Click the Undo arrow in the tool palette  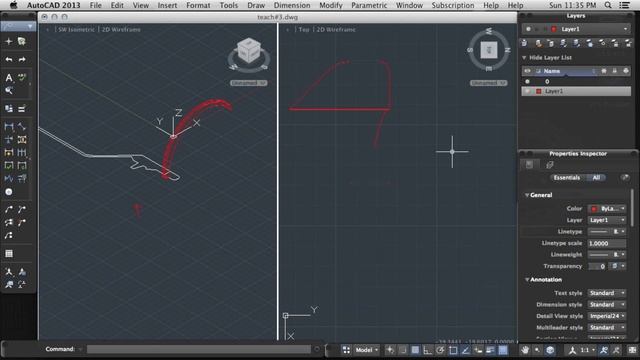point(9,60)
